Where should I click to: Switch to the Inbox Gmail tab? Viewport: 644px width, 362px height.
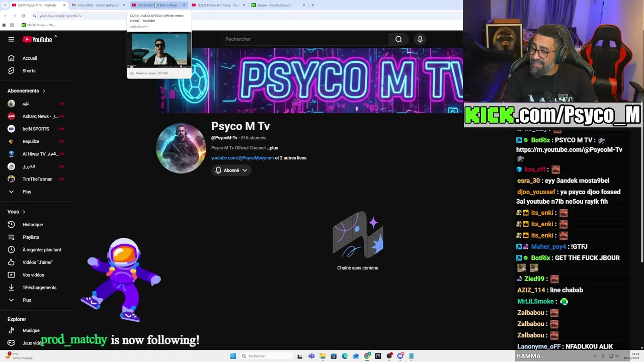pyautogui.click(x=98, y=5)
